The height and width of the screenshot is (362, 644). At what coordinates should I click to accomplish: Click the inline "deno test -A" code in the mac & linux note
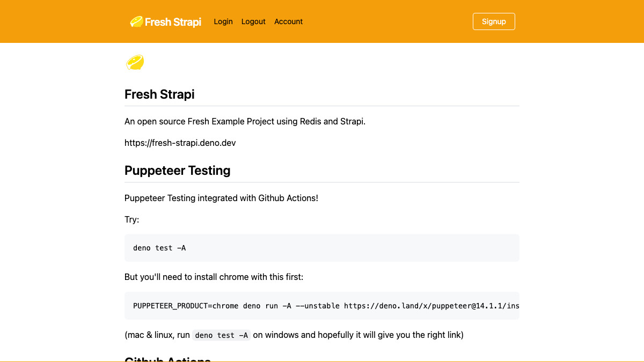click(222, 335)
